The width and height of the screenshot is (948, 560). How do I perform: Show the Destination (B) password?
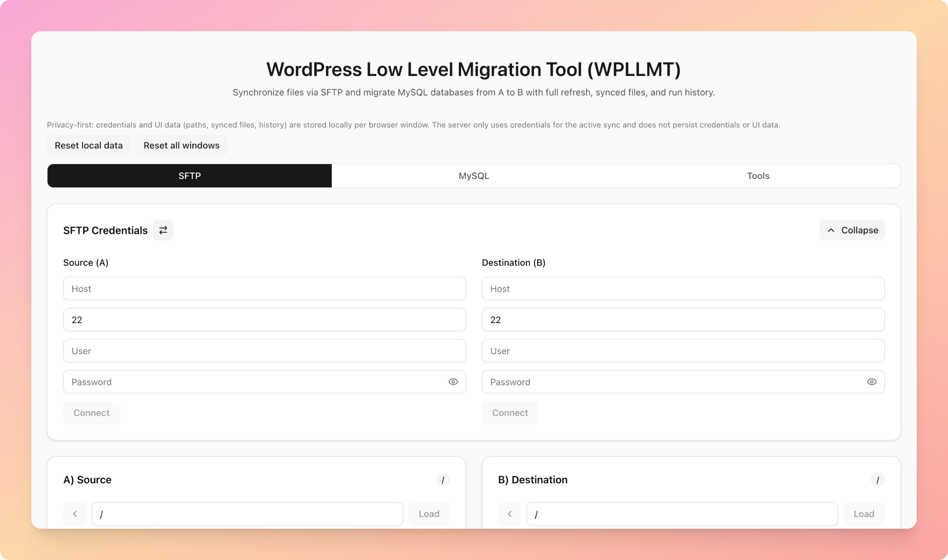(872, 382)
